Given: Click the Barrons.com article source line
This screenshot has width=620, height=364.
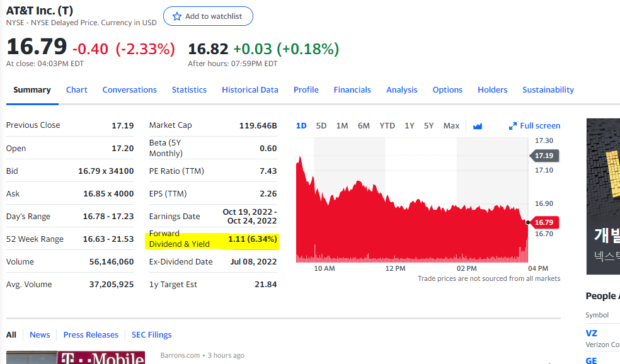Looking at the screenshot, I should (202, 355).
